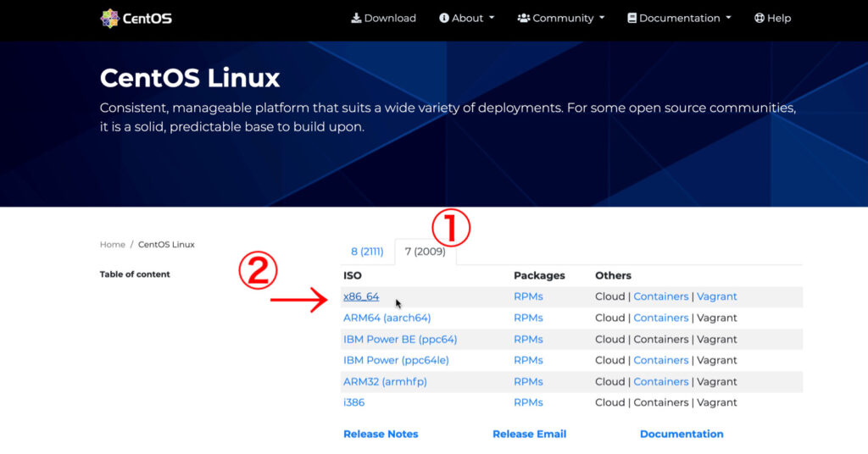Screen dimensions: 868x454
Task: Select the 7 (2009) tab
Action: point(426,252)
